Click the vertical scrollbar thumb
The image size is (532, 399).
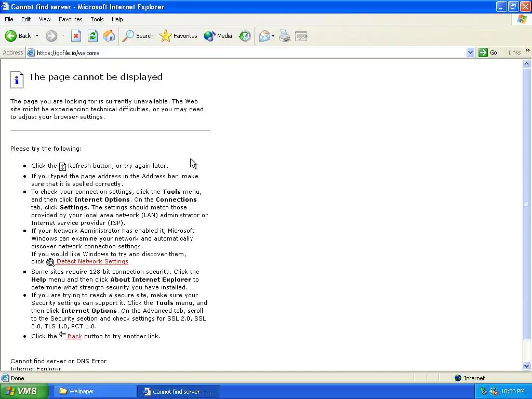[x=527, y=204]
